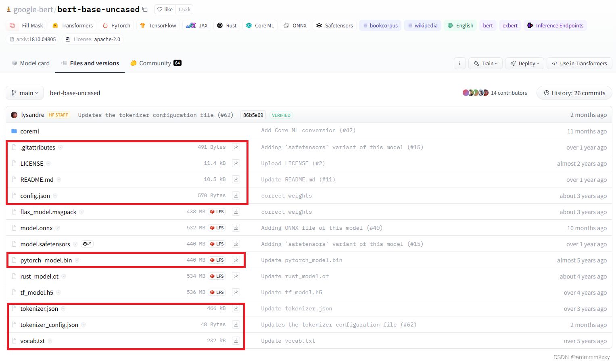The image size is (616, 364).
Task: Click the TensorFlow tag
Action: click(x=158, y=25)
